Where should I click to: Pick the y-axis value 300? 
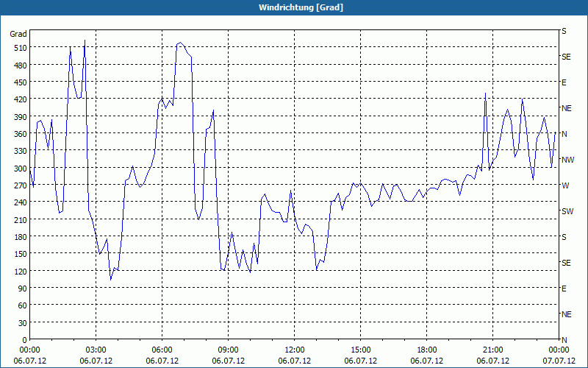[x=21, y=169]
